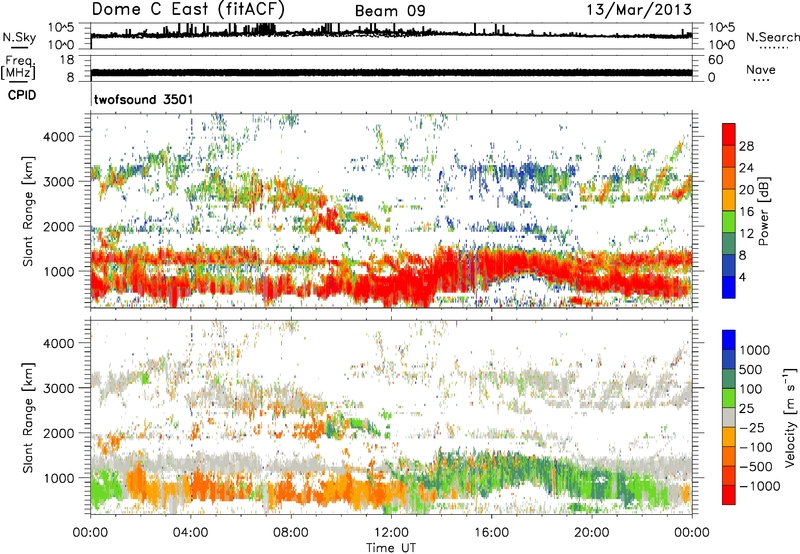
Task: Click the 'Dome C East (fitACF)' title
Action: point(188,10)
